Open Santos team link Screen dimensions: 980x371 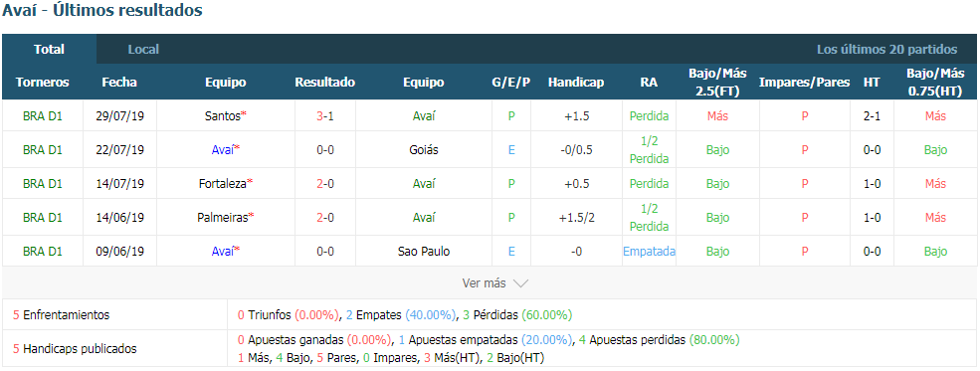(223, 116)
